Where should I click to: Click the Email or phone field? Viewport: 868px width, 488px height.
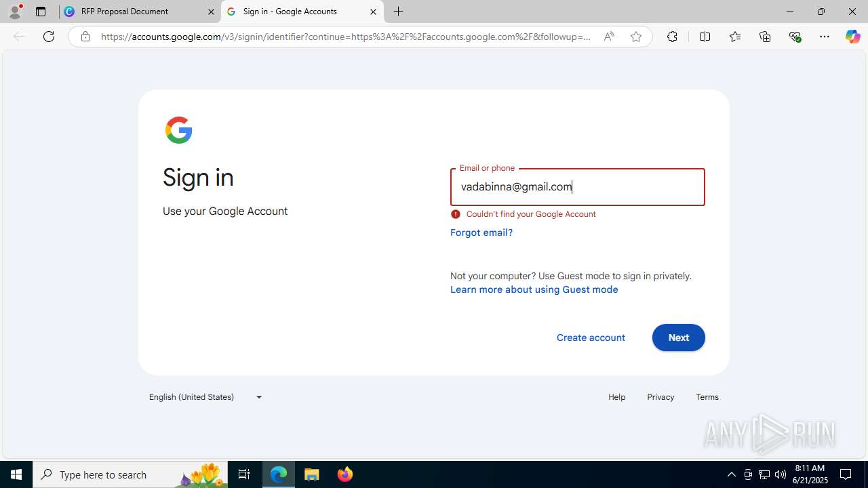click(x=578, y=187)
